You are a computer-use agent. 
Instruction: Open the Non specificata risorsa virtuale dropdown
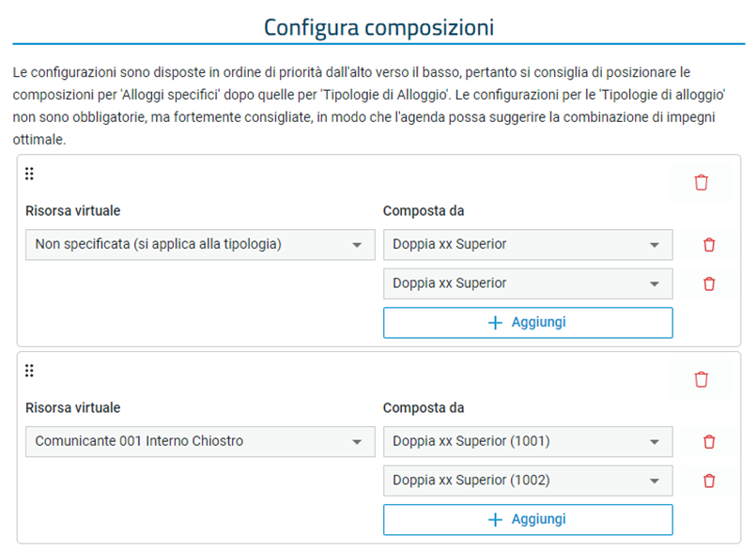[x=200, y=245]
